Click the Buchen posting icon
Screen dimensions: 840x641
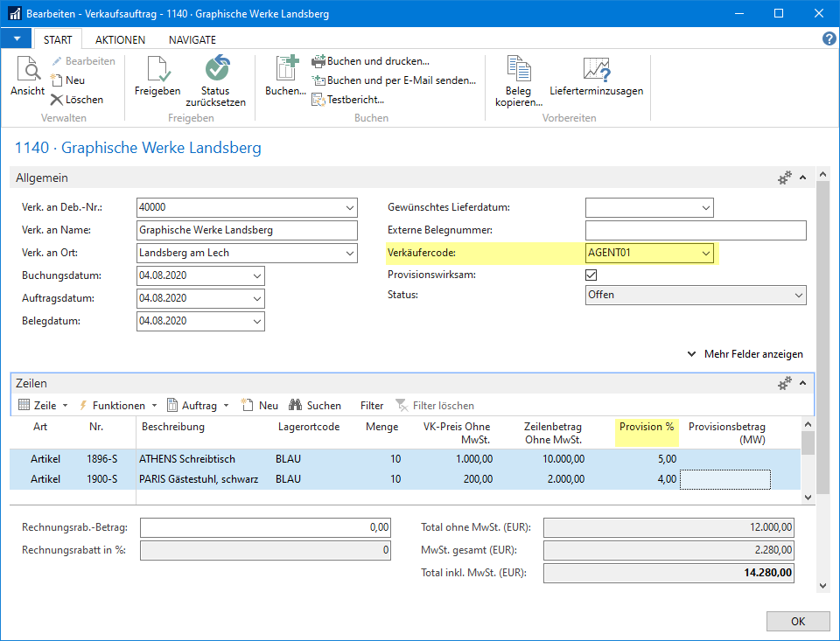click(x=286, y=70)
